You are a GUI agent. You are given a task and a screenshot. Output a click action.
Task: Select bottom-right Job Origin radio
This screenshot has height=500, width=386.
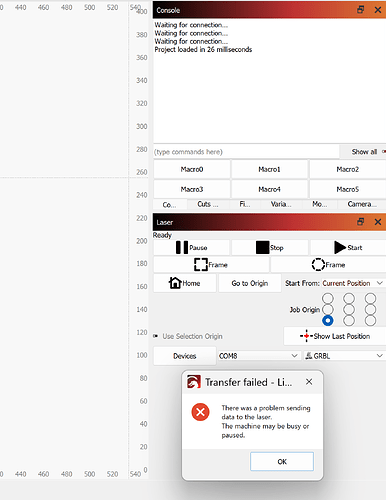370,321
